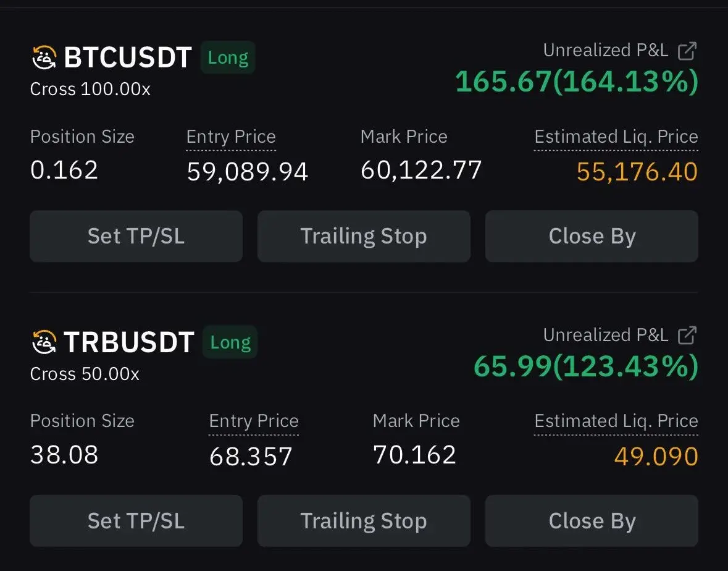728x571 pixels.
Task: Tap the BTCUSDT copy-trading icon
Action: coord(44,57)
